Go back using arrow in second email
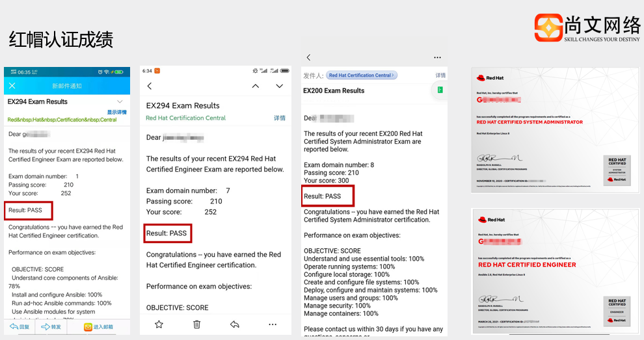 point(150,86)
